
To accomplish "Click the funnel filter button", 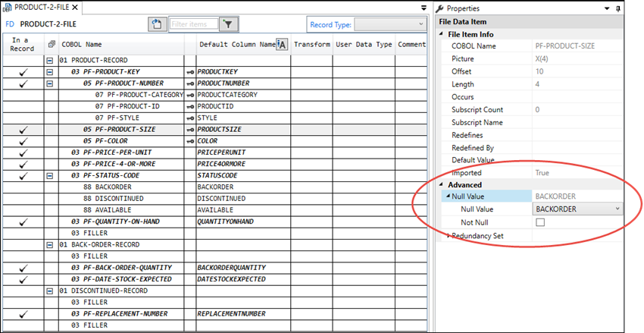I will tap(228, 24).
